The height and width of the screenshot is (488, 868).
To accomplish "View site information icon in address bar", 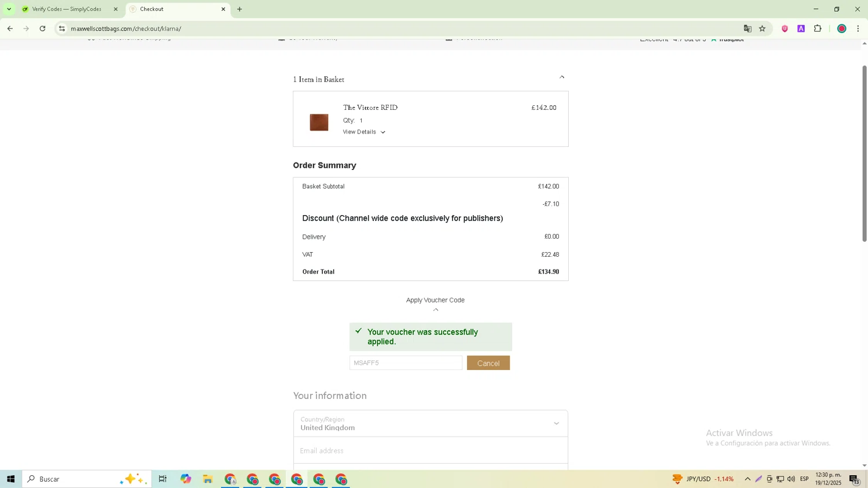I will pos(62,28).
